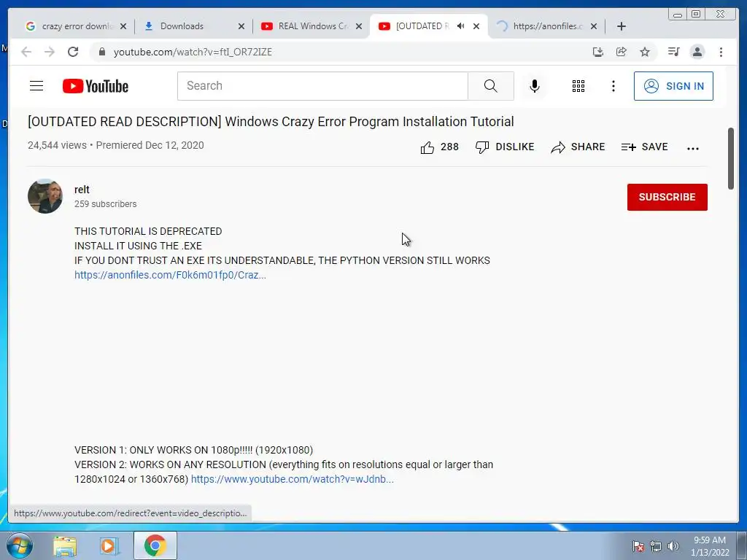
Task: Close the REAL Windows Cr tab
Action: click(x=359, y=26)
